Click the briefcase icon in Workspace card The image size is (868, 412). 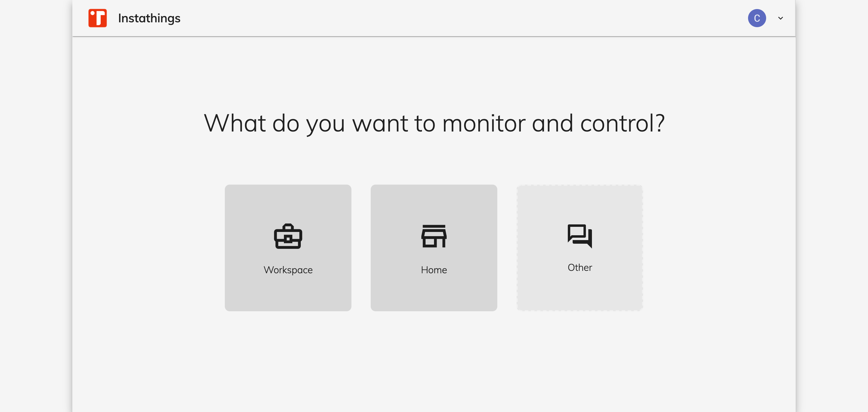(288, 236)
